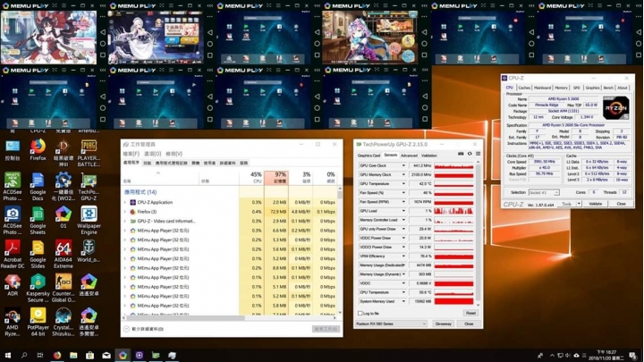644x362 pixels.
Task: Open the System Memory Used sensor dropdown
Action: coord(403,301)
